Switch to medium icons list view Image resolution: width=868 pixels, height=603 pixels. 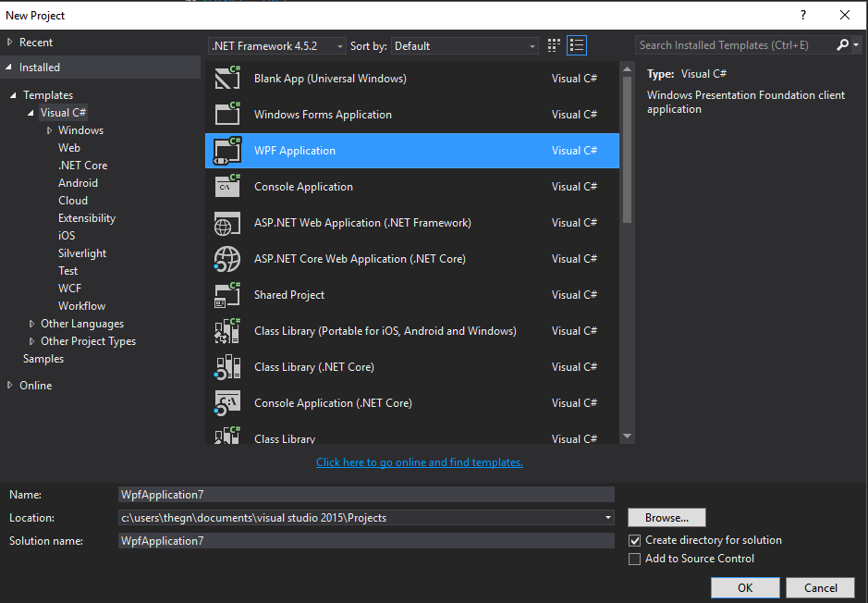pyautogui.click(x=577, y=45)
